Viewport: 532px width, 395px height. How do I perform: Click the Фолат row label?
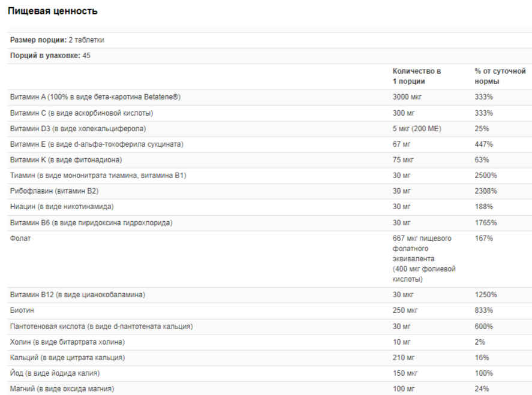tap(20, 239)
